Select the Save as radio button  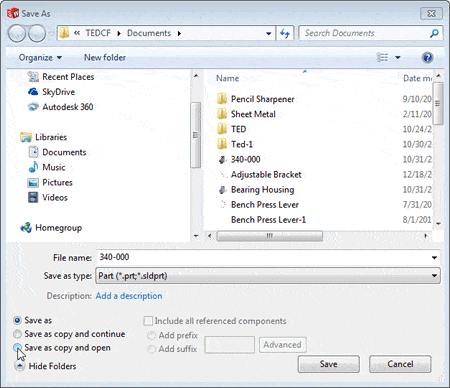(17, 320)
